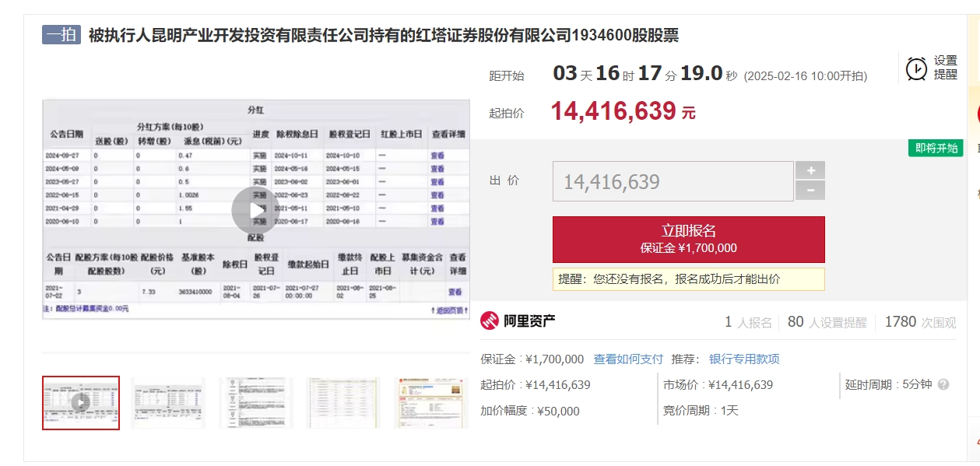Play the main preview video
Screen dimensions: 980x466
255,211
